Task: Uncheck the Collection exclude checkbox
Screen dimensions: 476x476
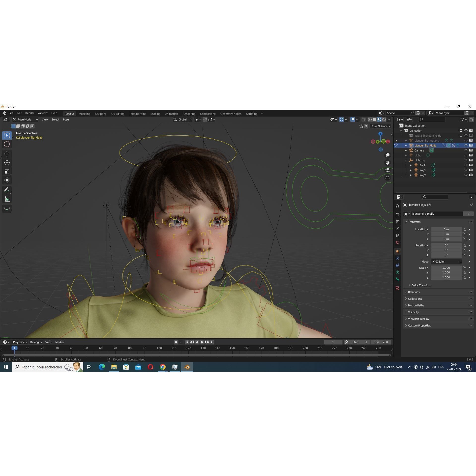Action: (461, 130)
